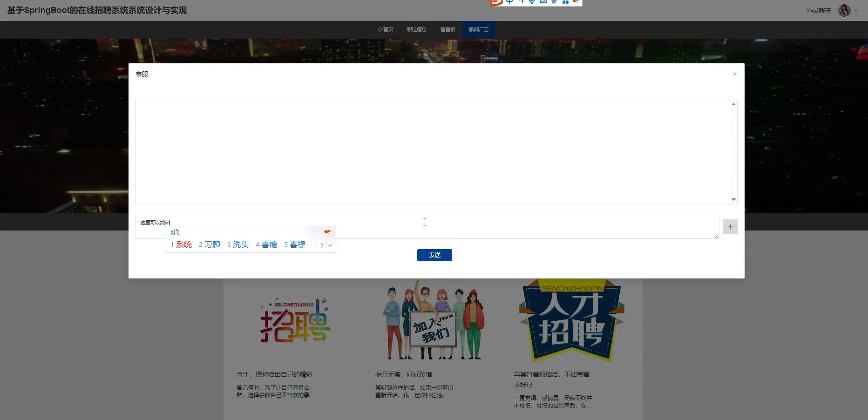Viewport: 868px width, 420px height.
Task: Go to next page of IME candidates
Action: [322, 245]
